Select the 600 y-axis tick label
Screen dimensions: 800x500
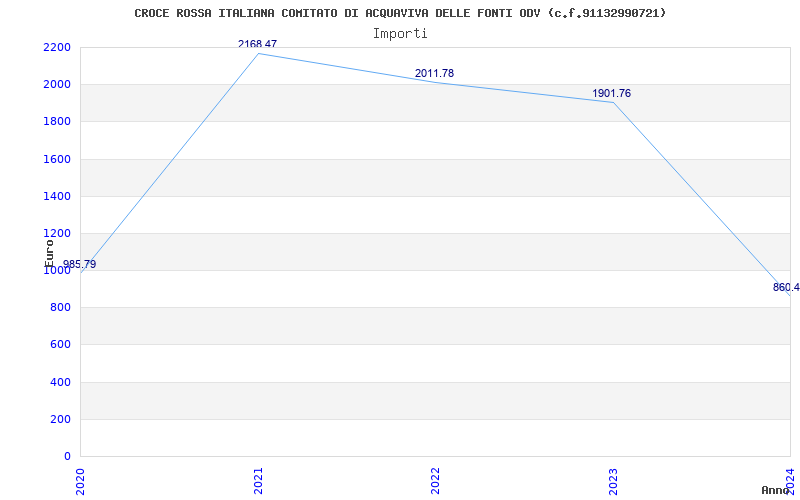(60, 345)
